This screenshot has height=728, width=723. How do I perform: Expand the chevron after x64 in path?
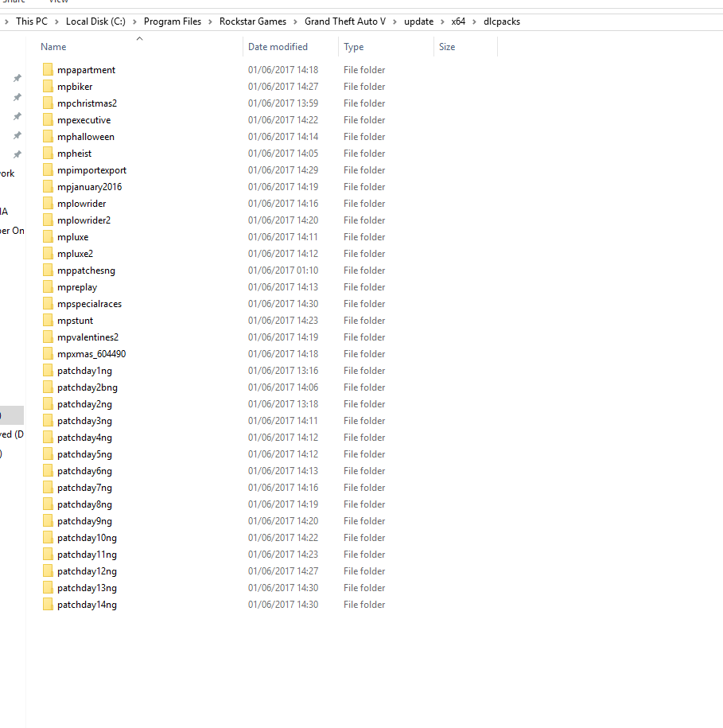point(474,21)
